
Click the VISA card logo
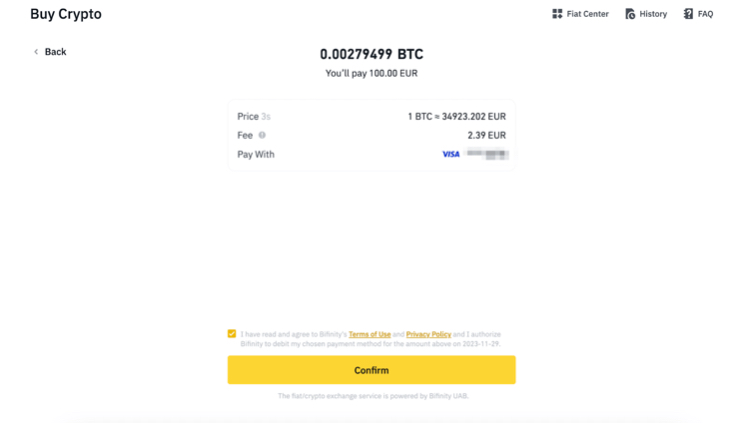tap(451, 154)
